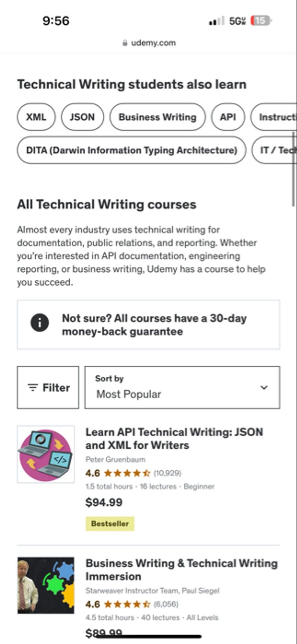The image size is (297, 644).
Task: Tap the gears course thumbnail image
Action: click(46, 585)
